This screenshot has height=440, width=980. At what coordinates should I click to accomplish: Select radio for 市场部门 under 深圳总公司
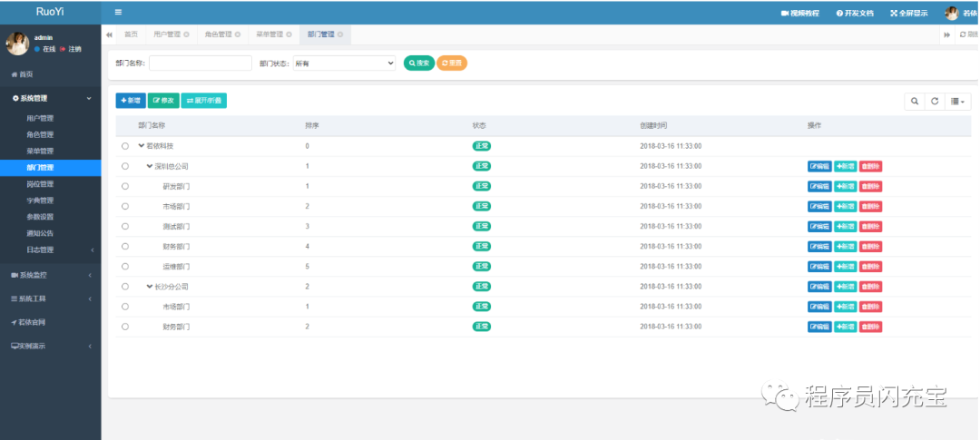[x=125, y=206]
